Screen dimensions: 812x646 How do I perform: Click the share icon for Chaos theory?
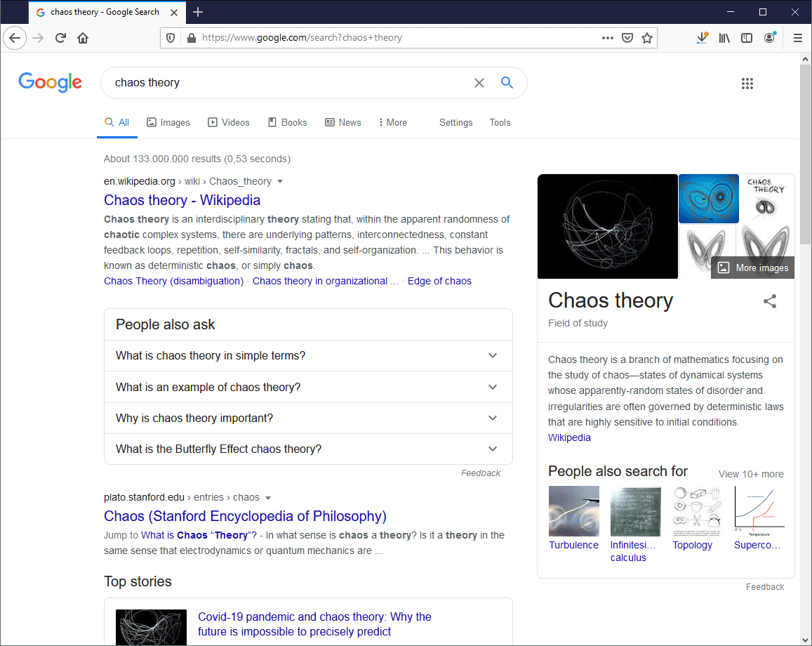point(770,301)
